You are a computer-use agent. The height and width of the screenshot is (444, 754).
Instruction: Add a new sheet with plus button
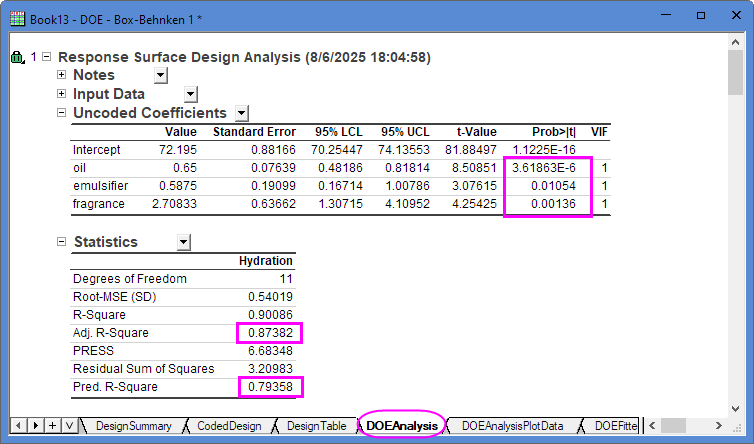click(52, 426)
